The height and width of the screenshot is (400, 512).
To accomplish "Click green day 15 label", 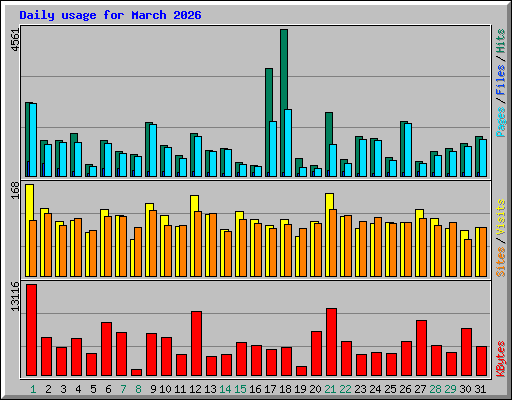I will click(x=240, y=389).
